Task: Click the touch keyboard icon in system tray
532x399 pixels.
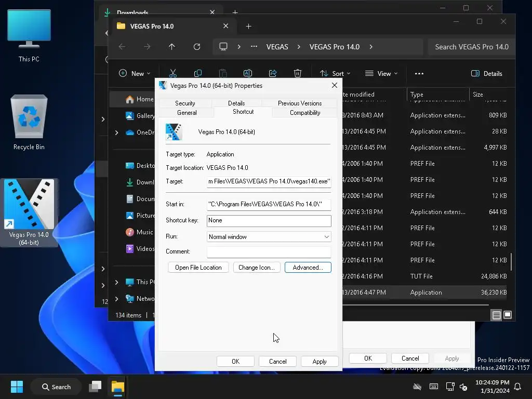Action: [434, 387]
